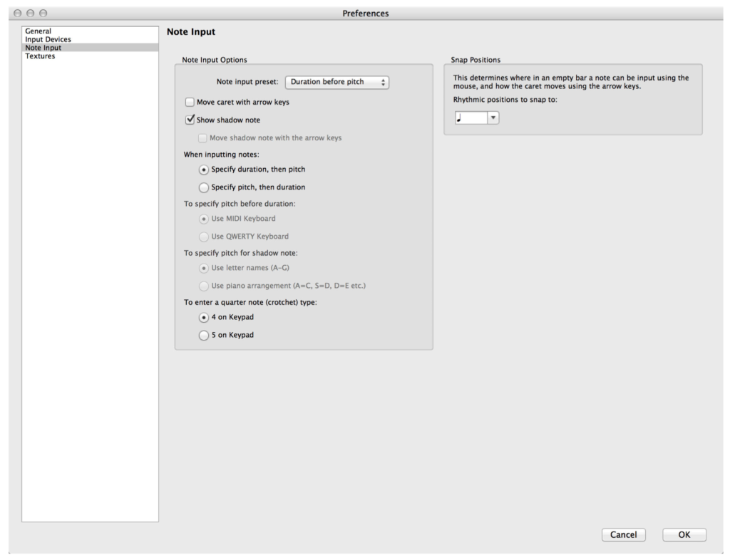730x560 pixels.
Task: Open Textures preferences page
Action: 40,56
